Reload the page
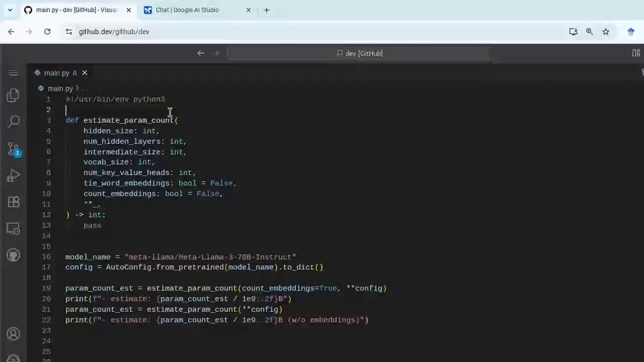Image resolution: width=644 pixels, height=362 pixels. coord(47,32)
